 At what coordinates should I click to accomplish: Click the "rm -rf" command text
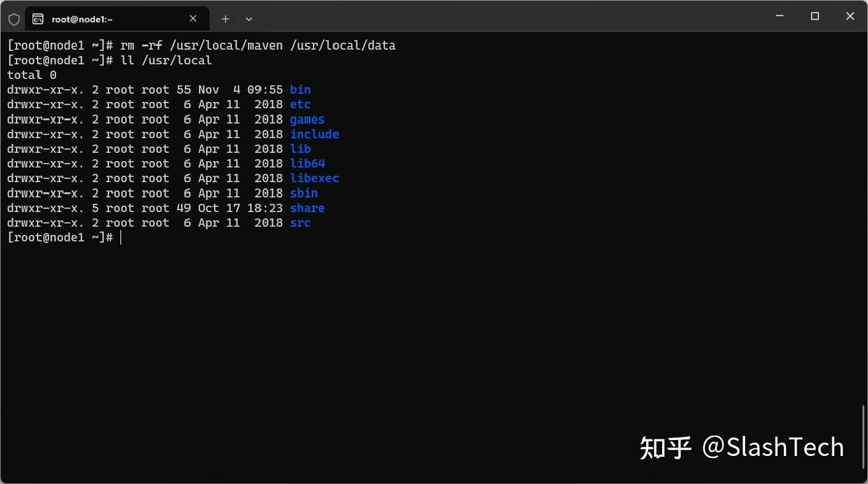(141, 45)
